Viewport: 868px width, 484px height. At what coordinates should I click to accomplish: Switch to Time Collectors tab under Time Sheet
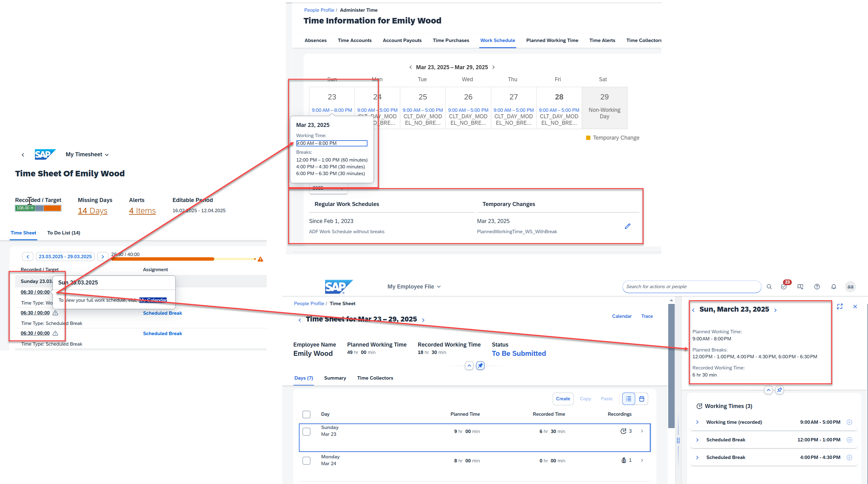[x=375, y=378]
